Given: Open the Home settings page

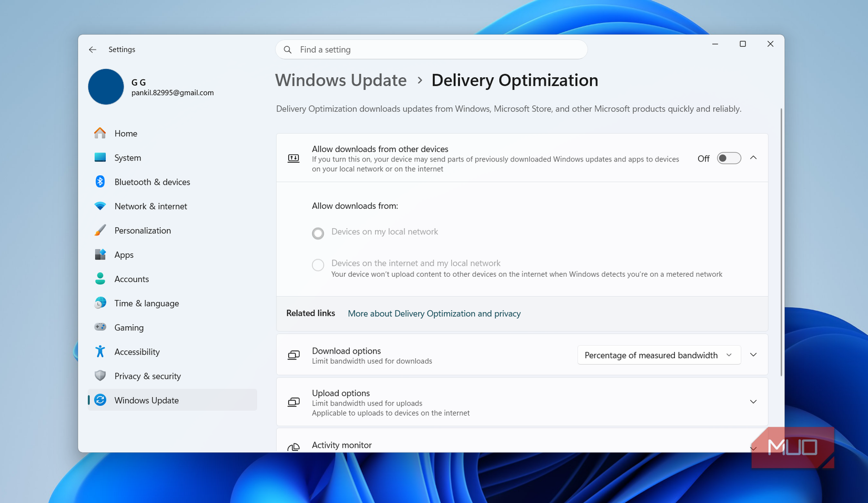Looking at the screenshot, I should click(173, 133).
